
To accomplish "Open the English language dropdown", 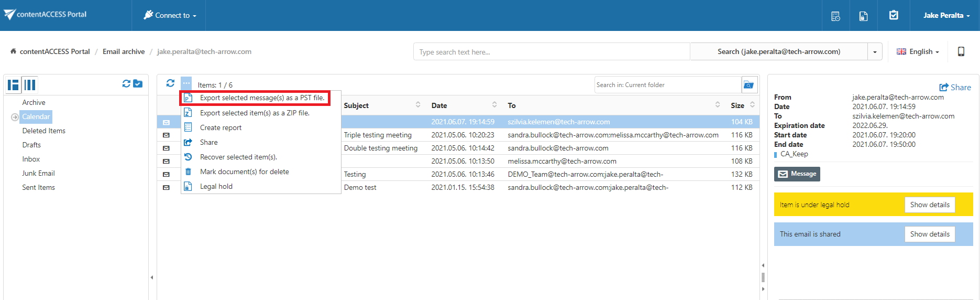I will [x=918, y=51].
